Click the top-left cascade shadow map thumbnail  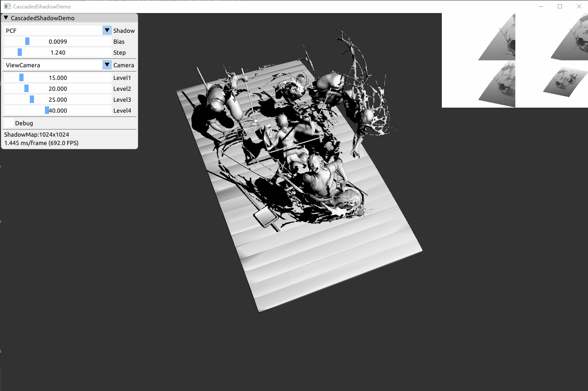[x=478, y=37]
